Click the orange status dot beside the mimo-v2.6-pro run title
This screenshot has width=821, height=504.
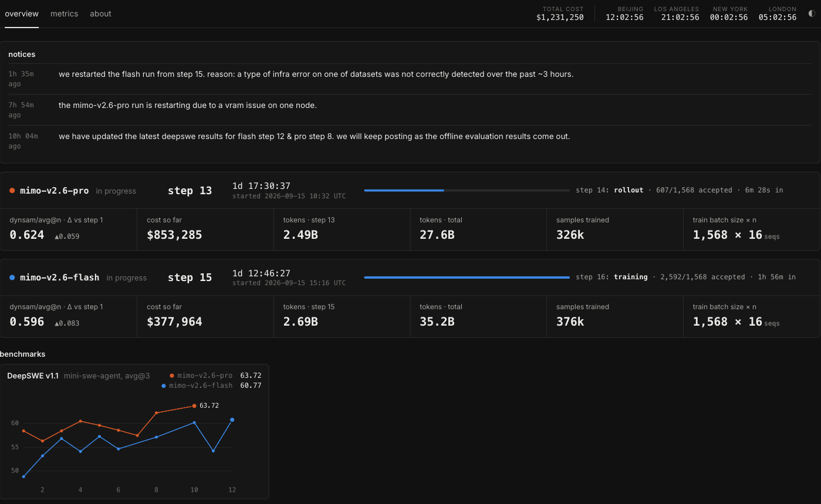tap(12, 191)
